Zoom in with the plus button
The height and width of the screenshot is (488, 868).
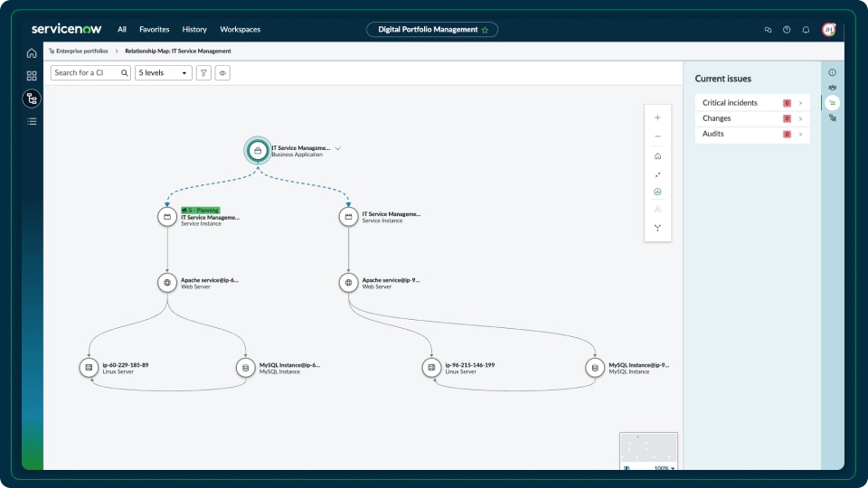(657, 117)
